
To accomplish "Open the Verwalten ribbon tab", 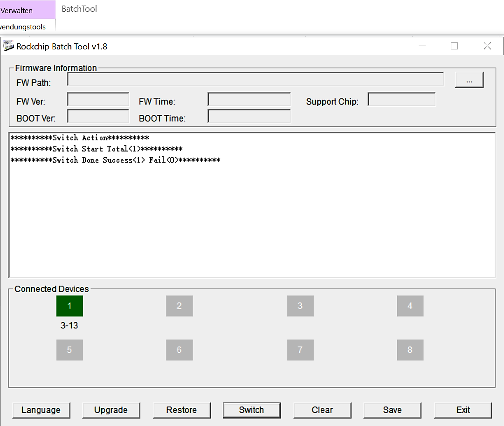I will (28, 10).
